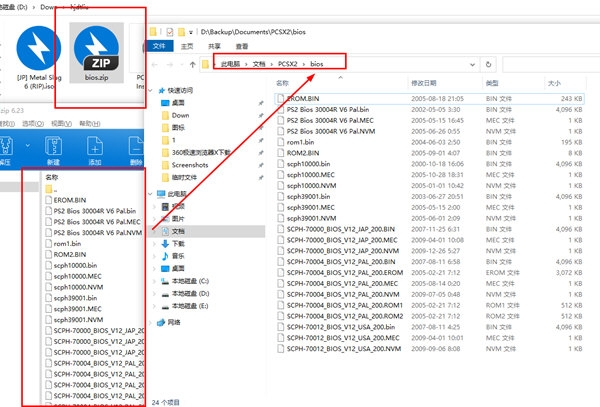The width and height of the screenshot is (600, 407).
Task: Click the properties checkmark icon in title bar
Action: pyautogui.click(x=170, y=32)
